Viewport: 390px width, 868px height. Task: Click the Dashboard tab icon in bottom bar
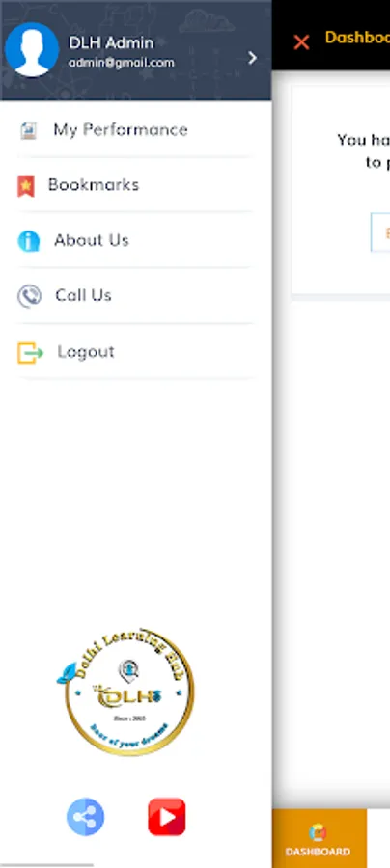pos(318,832)
